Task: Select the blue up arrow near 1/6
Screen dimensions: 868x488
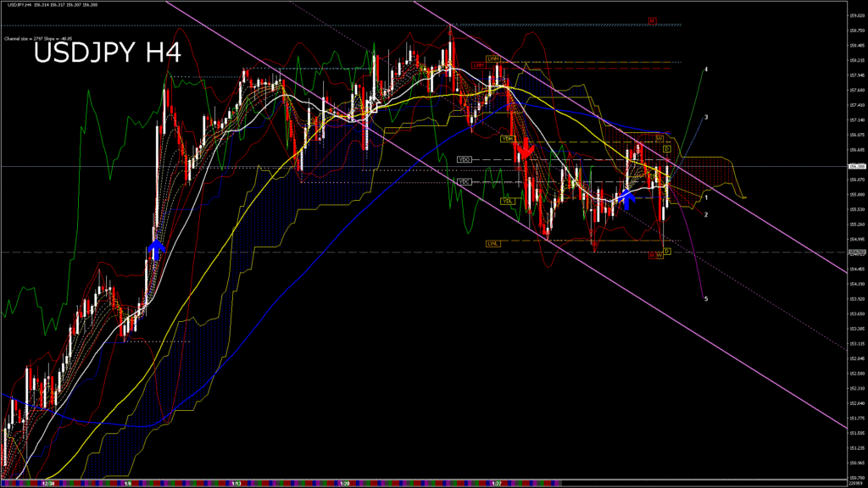Action: click(x=157, y=250)
